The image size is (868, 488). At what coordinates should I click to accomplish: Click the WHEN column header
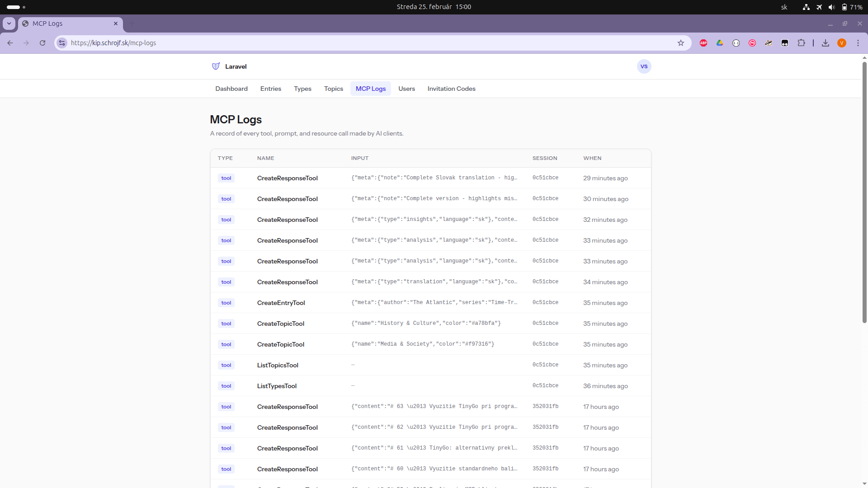pyautogui.click(x=592, y=158)
